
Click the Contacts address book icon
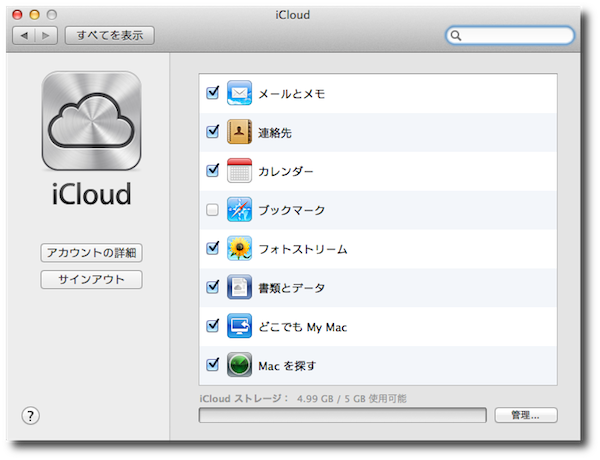pyautogui.click(x=239, y=132)
